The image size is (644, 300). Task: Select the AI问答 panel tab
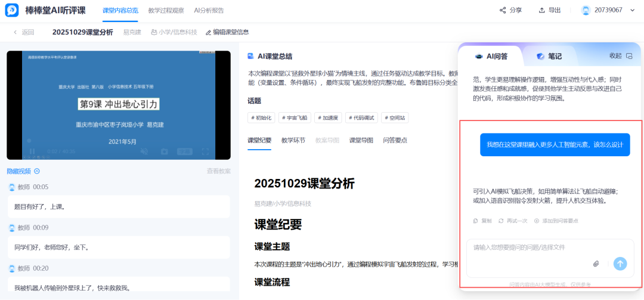coord(491,56)
